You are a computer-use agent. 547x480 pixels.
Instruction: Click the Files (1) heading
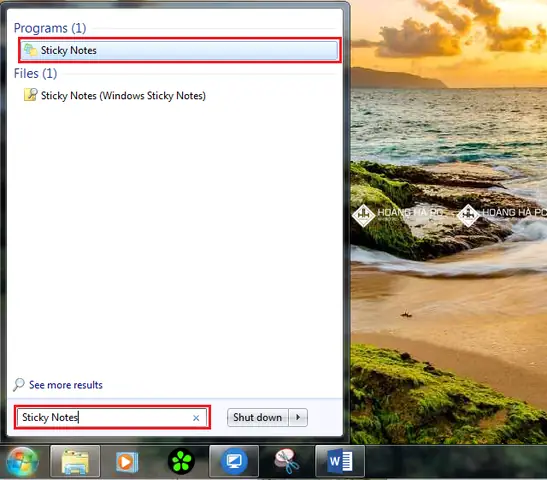point(35,73)
